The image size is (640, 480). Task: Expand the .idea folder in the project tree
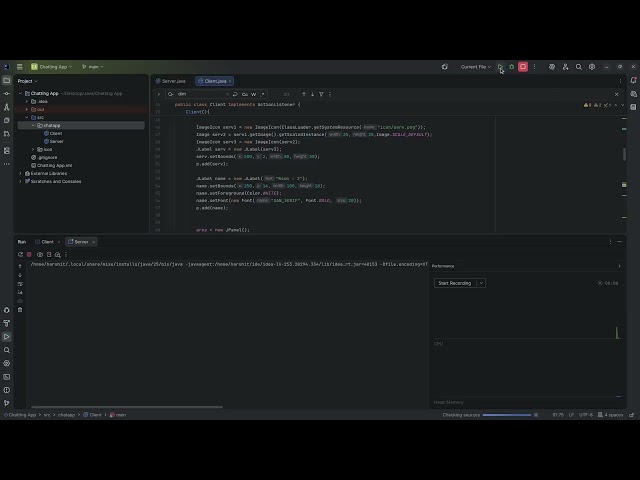(x=27, y=101)
